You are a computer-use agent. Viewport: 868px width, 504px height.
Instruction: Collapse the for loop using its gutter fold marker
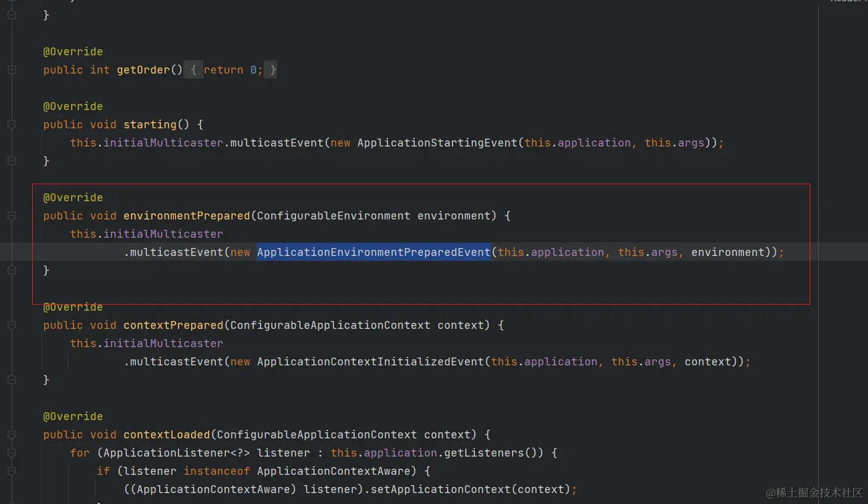pos(12,453)
